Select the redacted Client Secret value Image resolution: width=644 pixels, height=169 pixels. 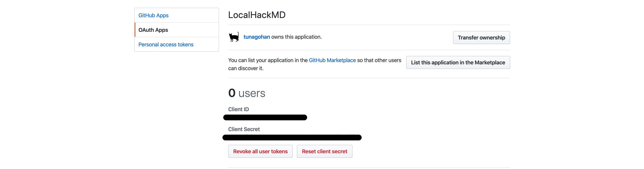click(292, 137)
